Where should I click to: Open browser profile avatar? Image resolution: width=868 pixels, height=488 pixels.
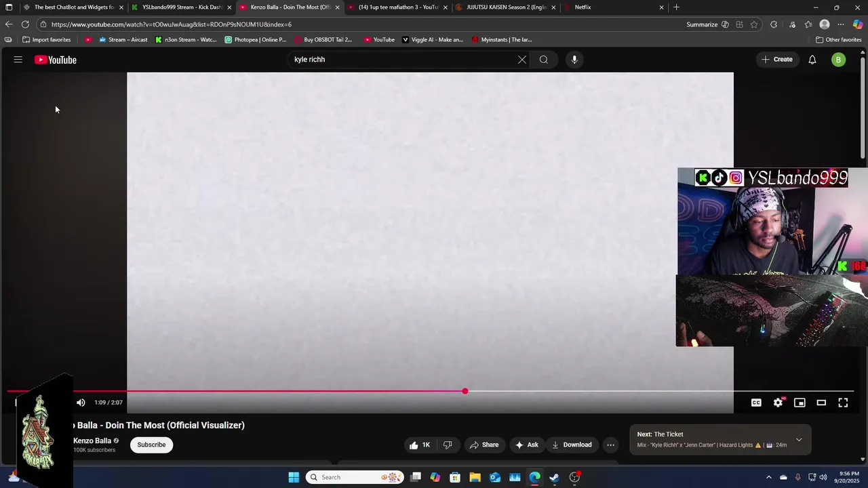(825, 24)
